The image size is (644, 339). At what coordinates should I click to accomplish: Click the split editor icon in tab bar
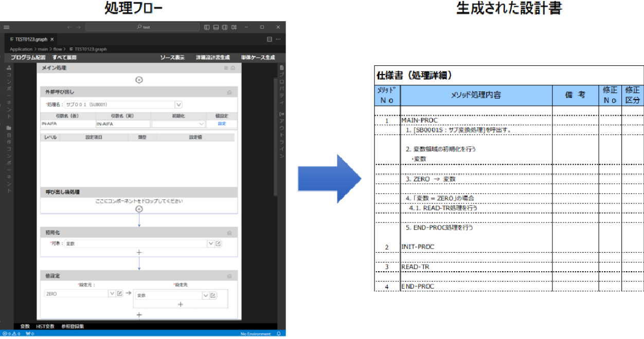click(270, 39)
